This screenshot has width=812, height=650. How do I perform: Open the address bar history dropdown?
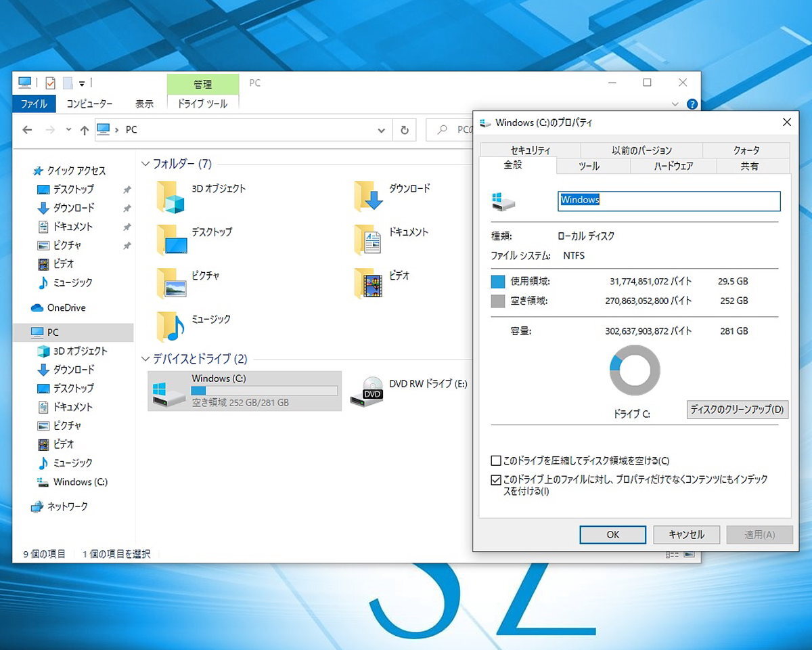click(382, 130)
